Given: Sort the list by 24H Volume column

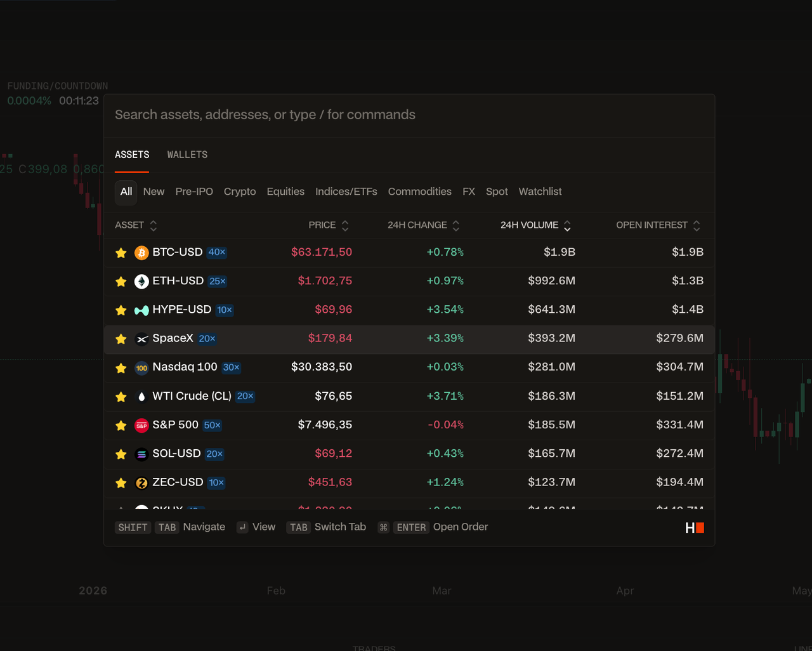Looking at the screenshot, I should click(536, 225).
